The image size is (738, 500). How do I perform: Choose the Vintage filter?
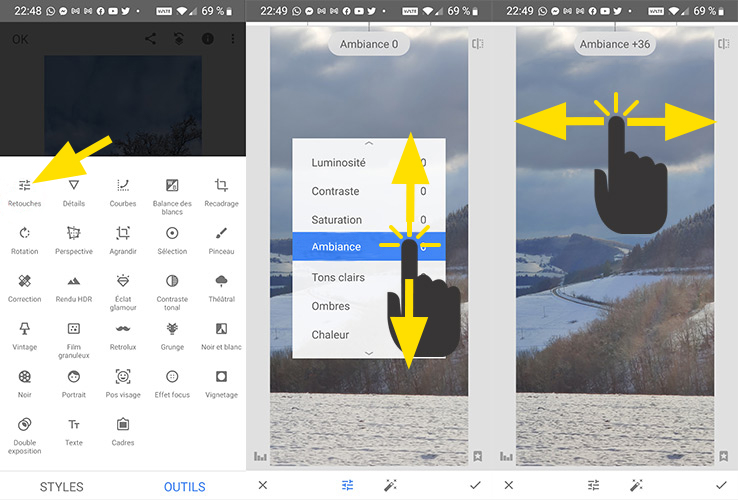pyautogui.click(x=24, y=337)
